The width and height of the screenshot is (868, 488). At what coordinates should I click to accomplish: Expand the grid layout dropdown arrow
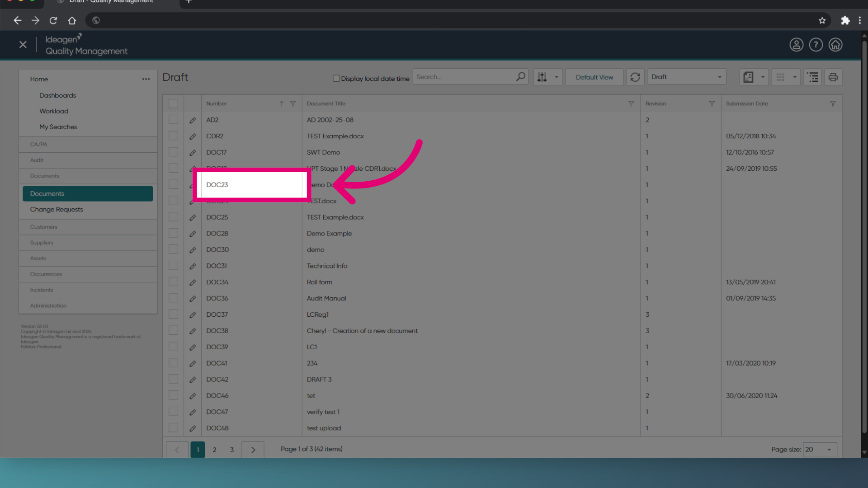tap(795, 77)
